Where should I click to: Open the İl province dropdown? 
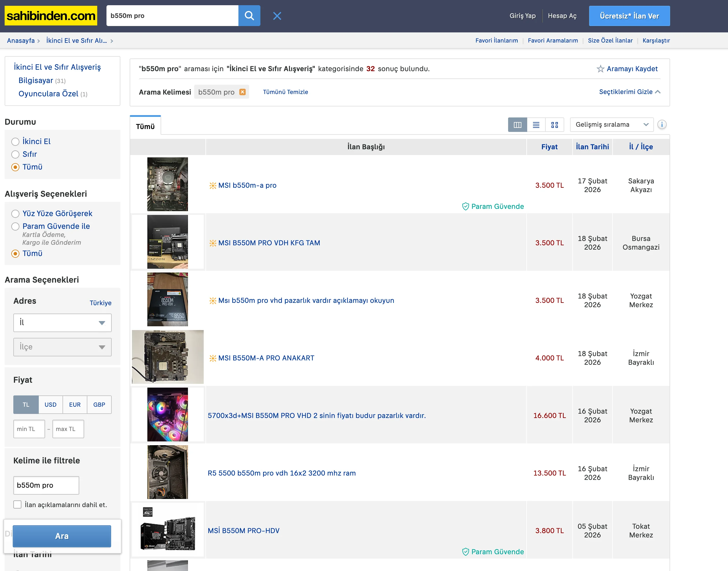coord(62,323)
